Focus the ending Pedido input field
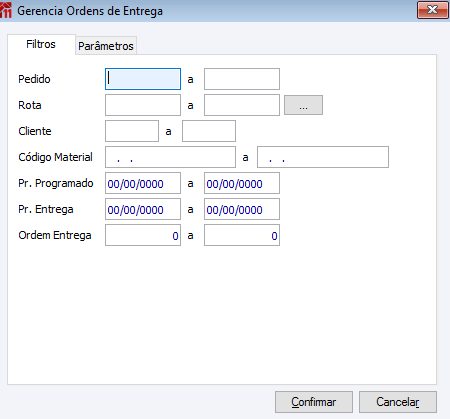 click(242, 79)
